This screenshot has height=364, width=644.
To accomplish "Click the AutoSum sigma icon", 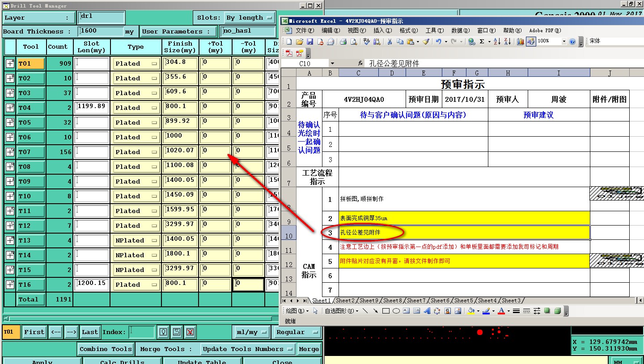I will click(x=482, y=42).
